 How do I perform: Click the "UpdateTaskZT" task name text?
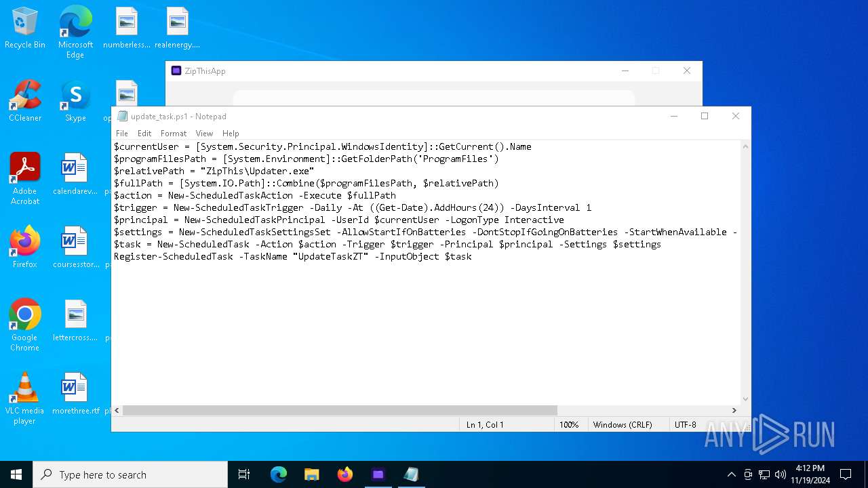pyautogui.click(x=331, y=256)
